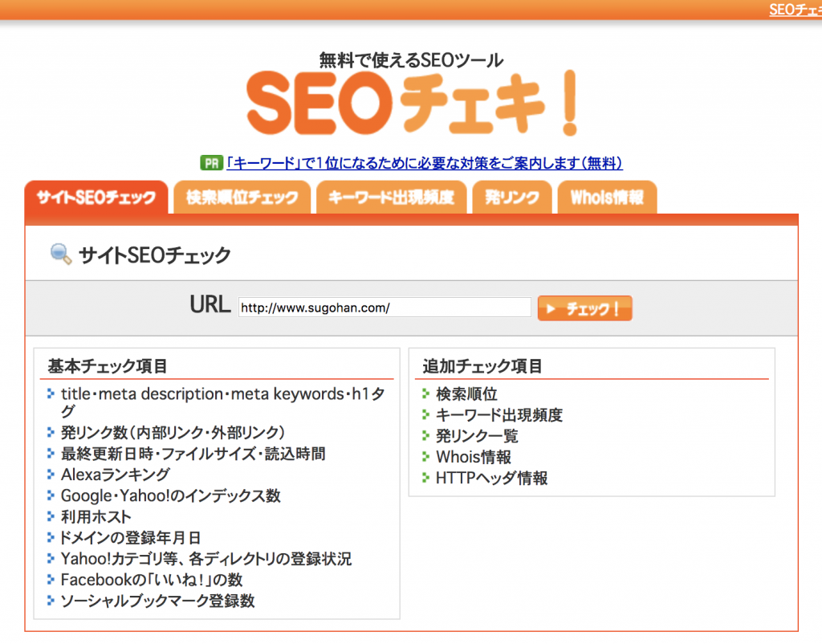Click Yahoo!カテゴリ等、各ディレクトリの登録状況 item
The height and width of the screenshot is (644, 822).
point(206,559)
